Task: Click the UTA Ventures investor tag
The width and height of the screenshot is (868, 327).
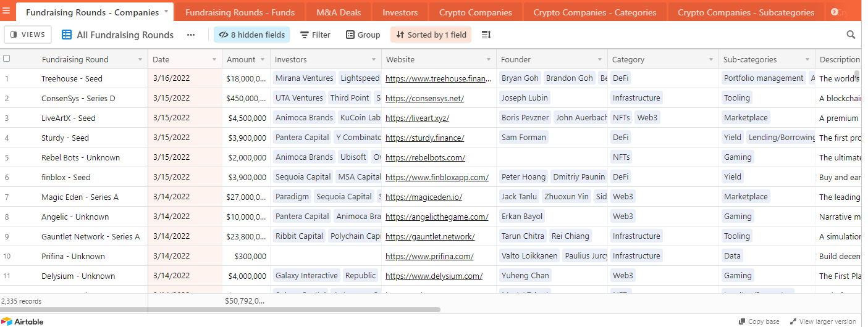Action: click(299, 98)
